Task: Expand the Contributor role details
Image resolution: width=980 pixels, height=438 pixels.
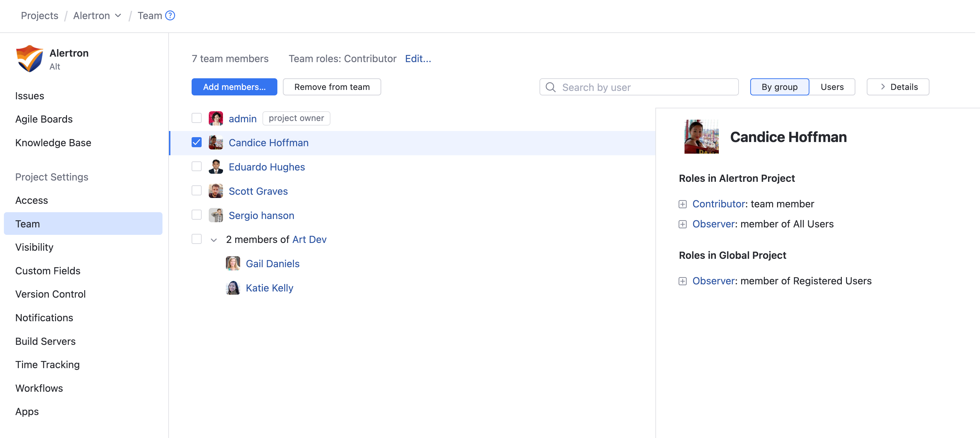Action: 683,204
